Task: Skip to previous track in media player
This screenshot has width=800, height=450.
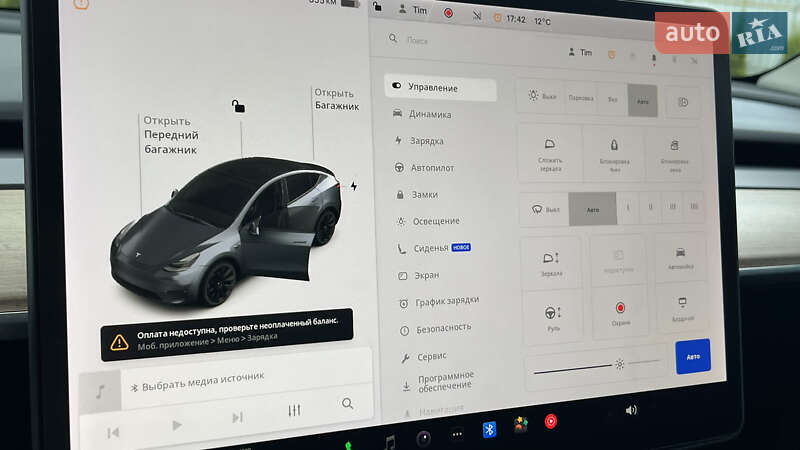Action: (x=113, y=433)
